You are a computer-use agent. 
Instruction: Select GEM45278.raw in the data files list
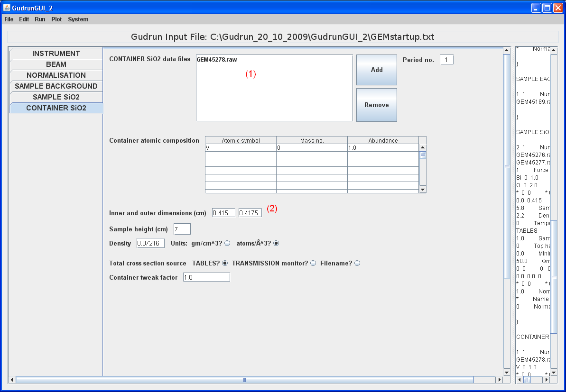pyautogui.click(x=217, y=60)
